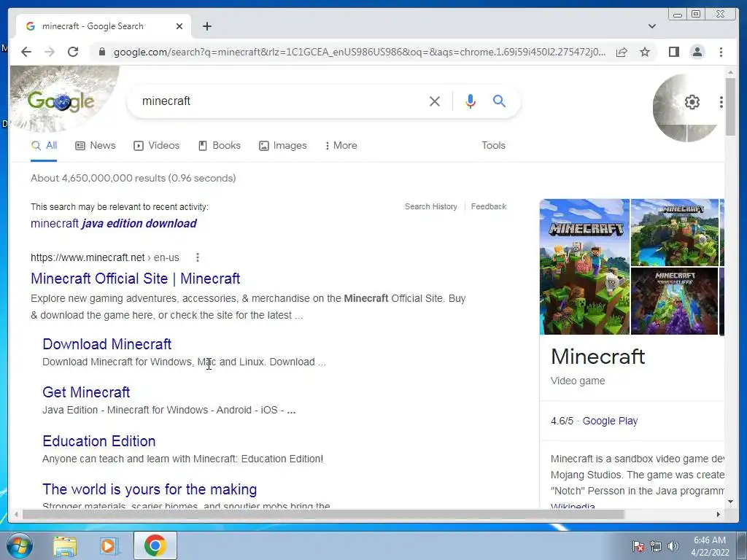
Task: Click the horizontal scrollbar thumb
Action: tap(323, 514)
